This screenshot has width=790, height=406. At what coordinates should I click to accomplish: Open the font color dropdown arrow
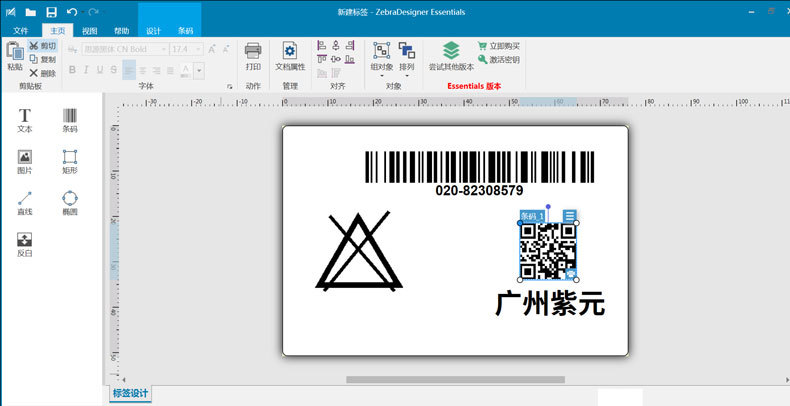pos(199,71)
